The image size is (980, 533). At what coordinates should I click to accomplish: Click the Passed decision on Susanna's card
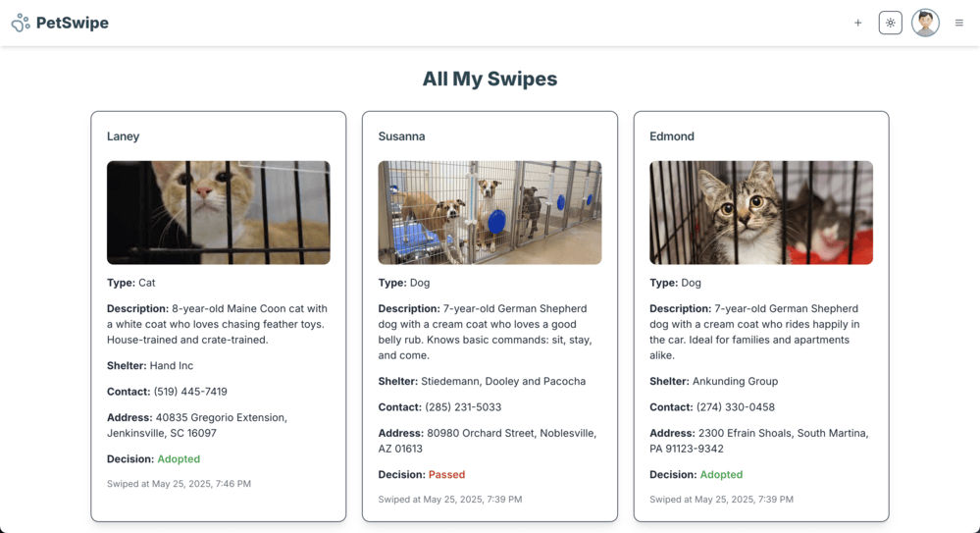click(447, 475)
